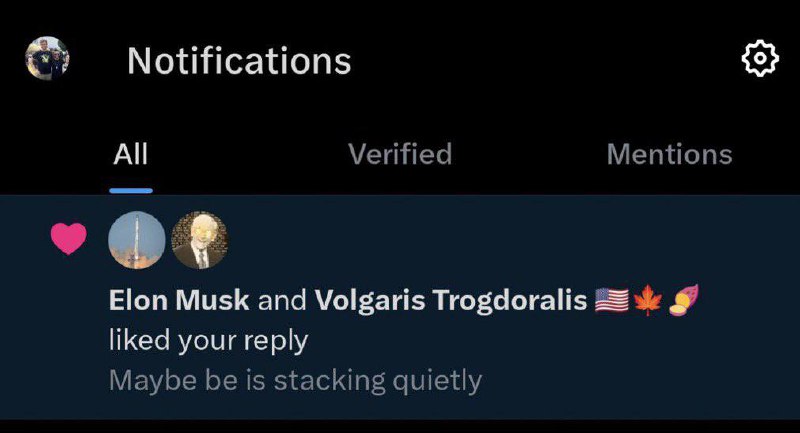Open the Elon Musk name link
The image size is (800, 433).
179,300
